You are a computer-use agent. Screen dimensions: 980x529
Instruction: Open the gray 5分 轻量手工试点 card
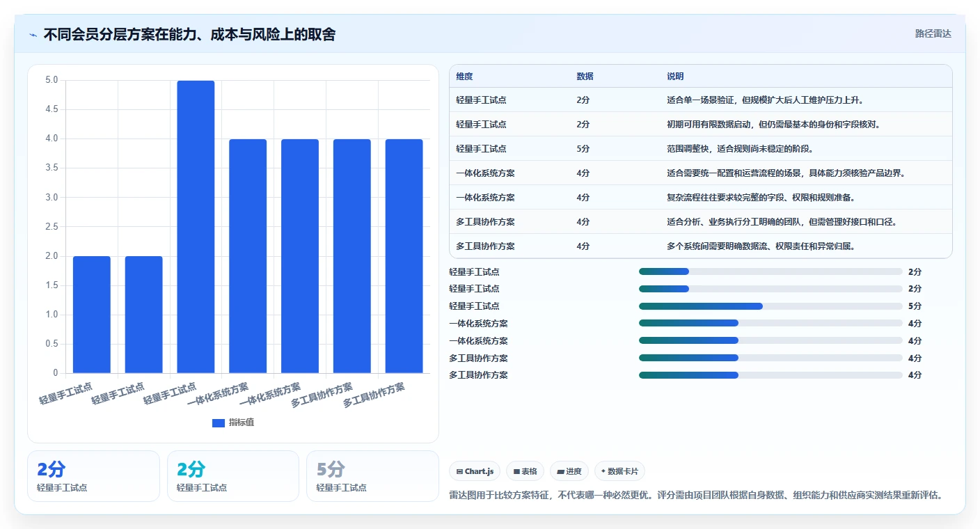click(372, 476)
